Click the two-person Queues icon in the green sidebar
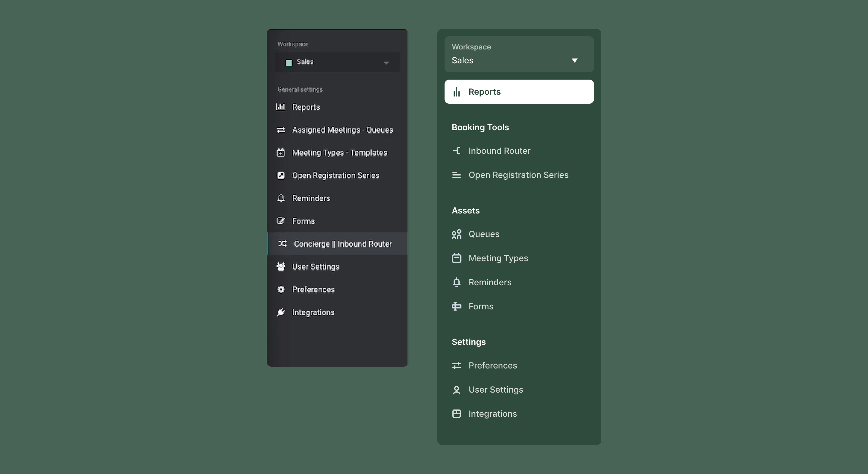 coord(456,234)
